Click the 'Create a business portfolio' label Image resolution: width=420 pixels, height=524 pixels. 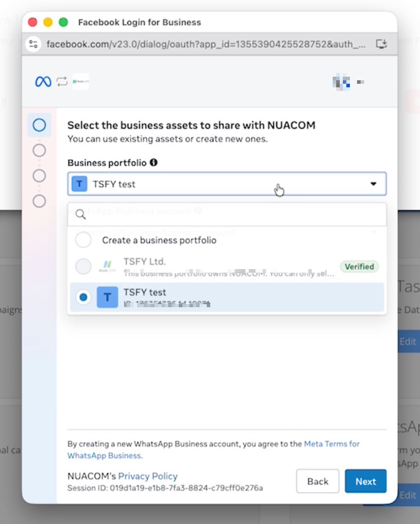pos(159,240)
